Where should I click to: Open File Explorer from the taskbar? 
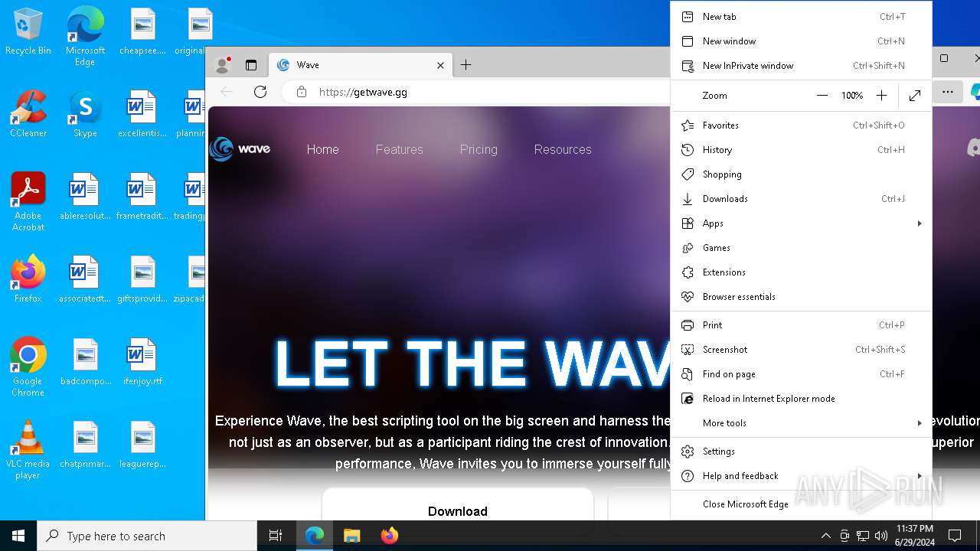pyautogui.click(x=351, y=536)
